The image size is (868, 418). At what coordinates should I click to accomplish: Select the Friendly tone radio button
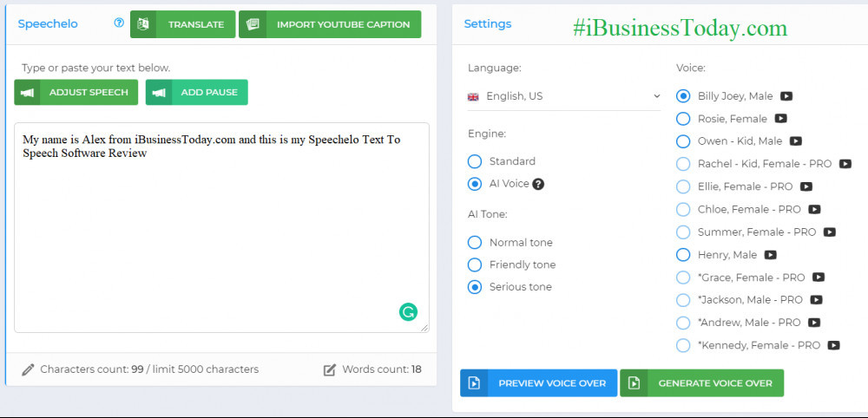(475, 265)
